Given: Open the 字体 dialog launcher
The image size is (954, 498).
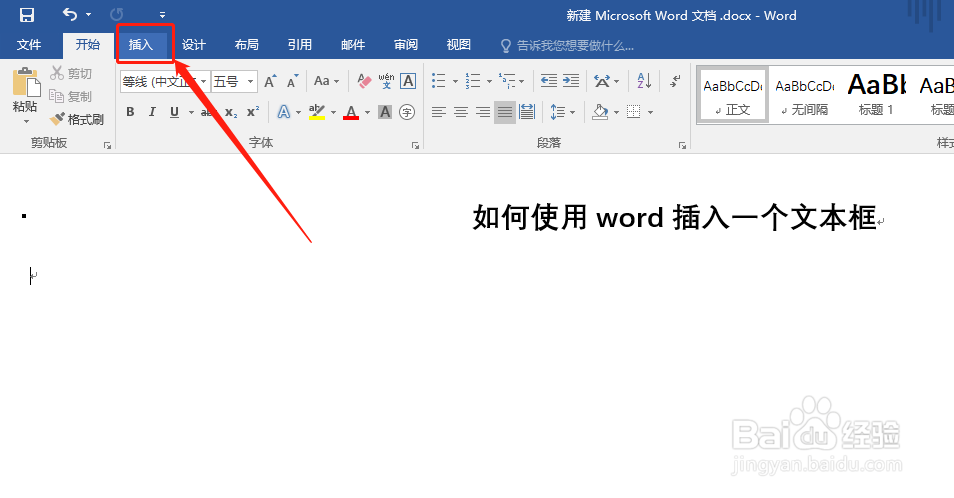Looking at the screenshot, I should click(415, 145).
